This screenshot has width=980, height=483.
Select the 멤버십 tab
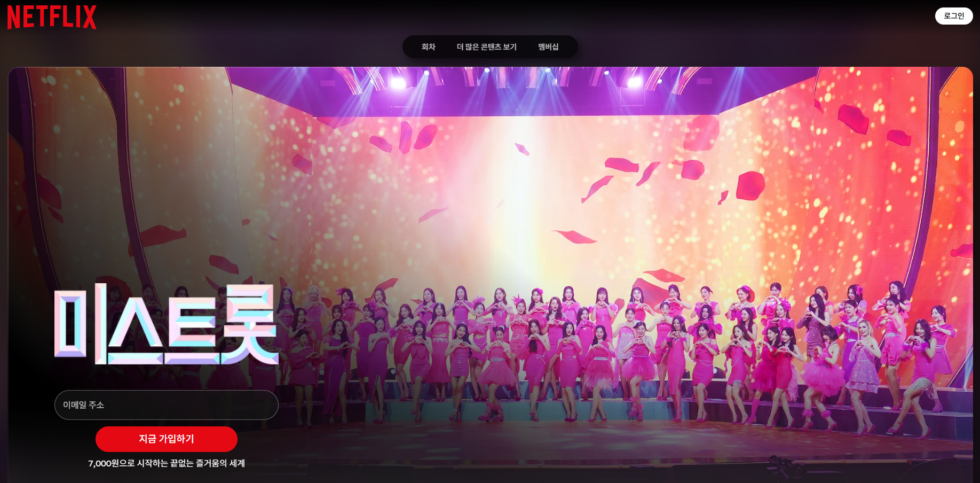[x=548, y=47]
